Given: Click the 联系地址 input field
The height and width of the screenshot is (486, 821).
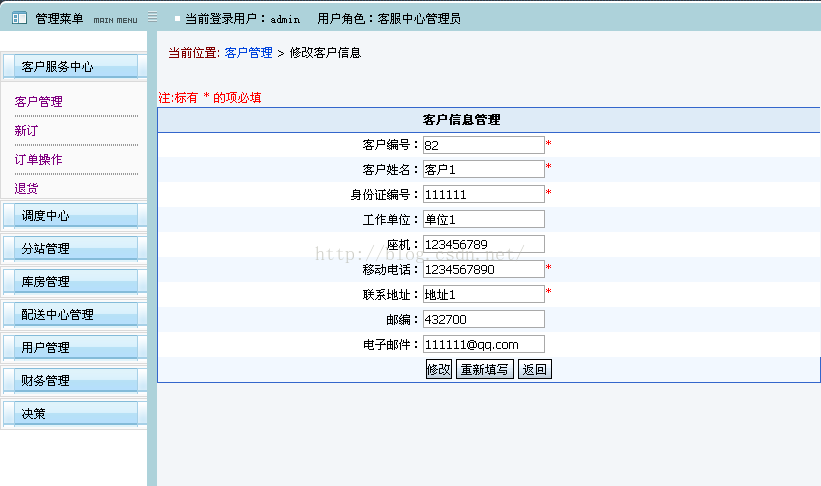Looking at the screenshot, I should pyautogui.click(x=484, y=294).
